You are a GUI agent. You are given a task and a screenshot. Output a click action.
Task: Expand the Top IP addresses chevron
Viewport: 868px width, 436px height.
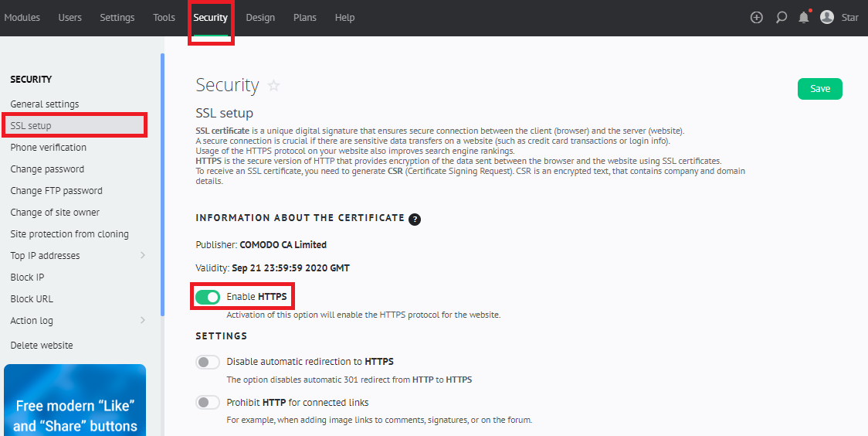click(x=143, y=255)
